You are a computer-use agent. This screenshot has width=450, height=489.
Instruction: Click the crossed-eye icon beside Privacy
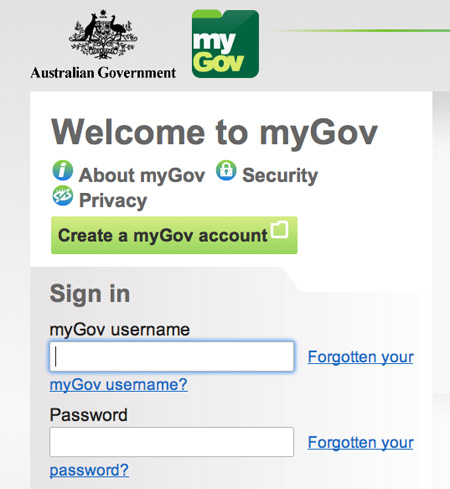pyautogui.click(x=63, y=195)
